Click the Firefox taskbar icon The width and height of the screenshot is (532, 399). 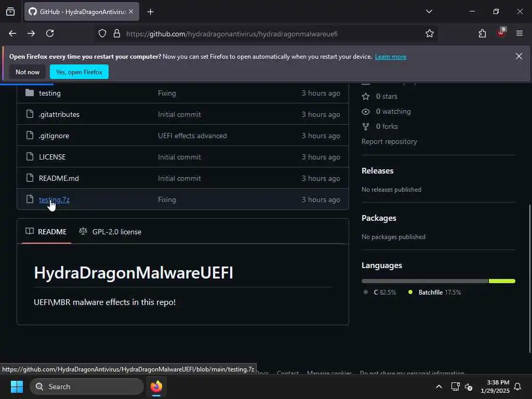coord(156,387)
